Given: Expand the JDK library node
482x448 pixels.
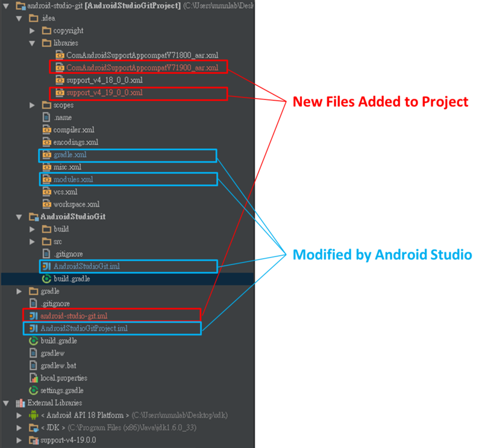Looking at the screenshot, I should click(19, 428).
